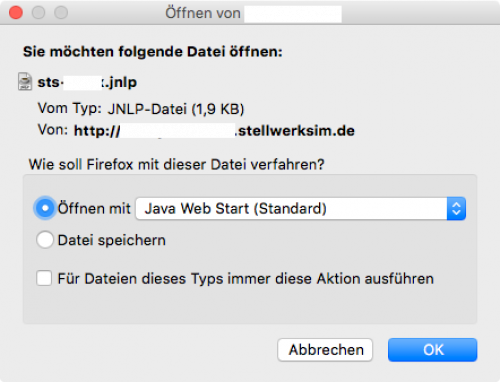Screen dimensions: 500x382
Task: Click the Abbrechen button
Action: pyautogui.click(x=325, y=350)
